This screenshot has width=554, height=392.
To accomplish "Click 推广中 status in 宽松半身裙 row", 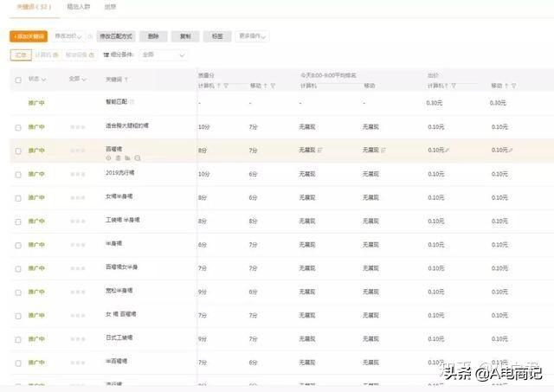I will point(36,292).
